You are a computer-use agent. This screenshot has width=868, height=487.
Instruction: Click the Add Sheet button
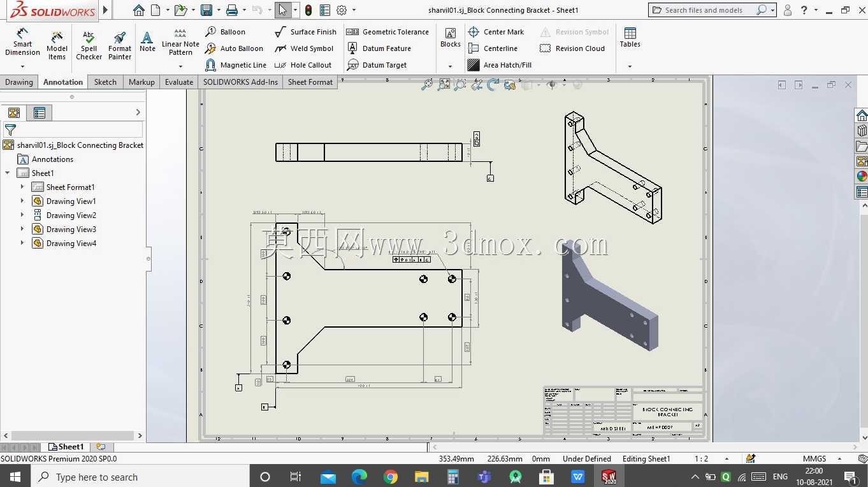(101, 447)
